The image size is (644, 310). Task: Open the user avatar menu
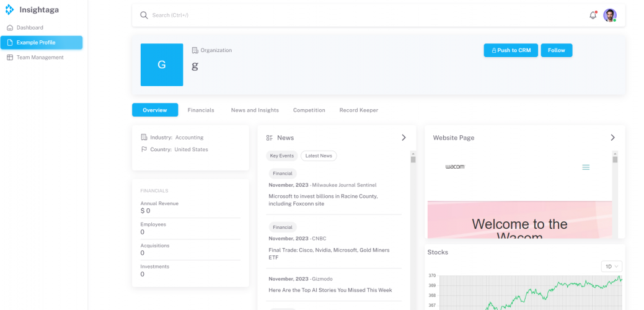click(x=610, y=15)
